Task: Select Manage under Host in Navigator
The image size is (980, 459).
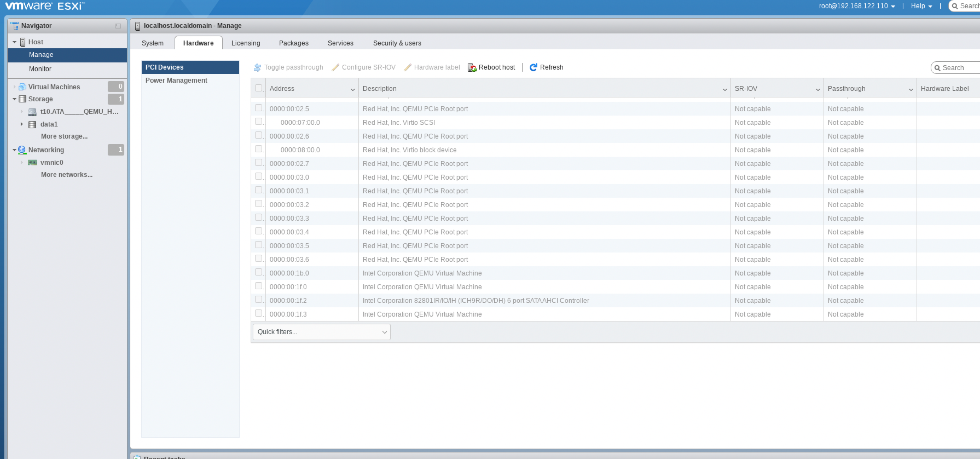Action: pyautogui.click(x=67, y=55)
